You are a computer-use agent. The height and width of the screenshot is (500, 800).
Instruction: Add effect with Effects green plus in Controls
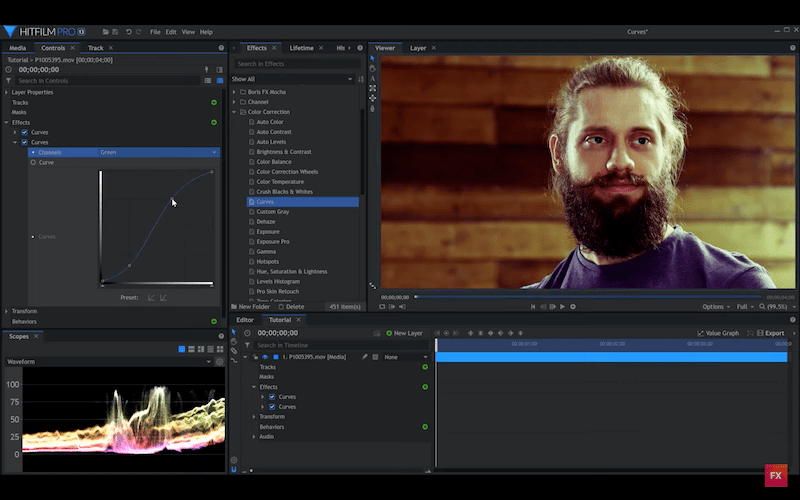click(214, 122)
